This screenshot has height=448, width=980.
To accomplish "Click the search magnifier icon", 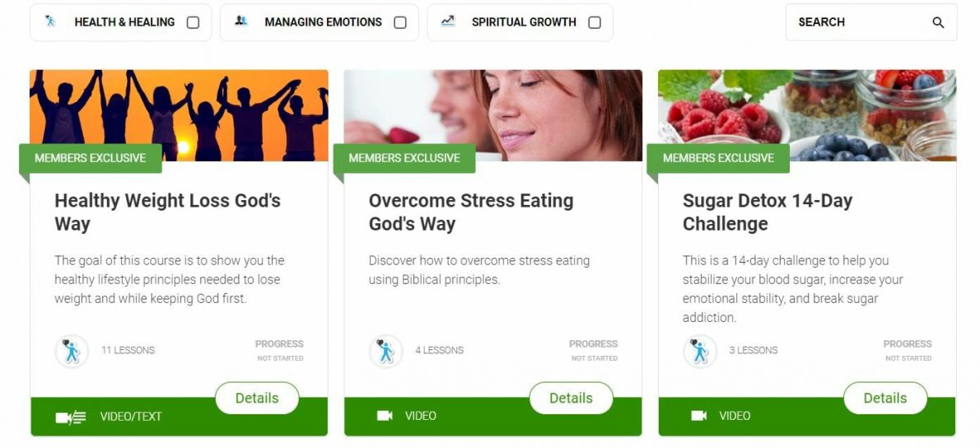I will (938, 22).
